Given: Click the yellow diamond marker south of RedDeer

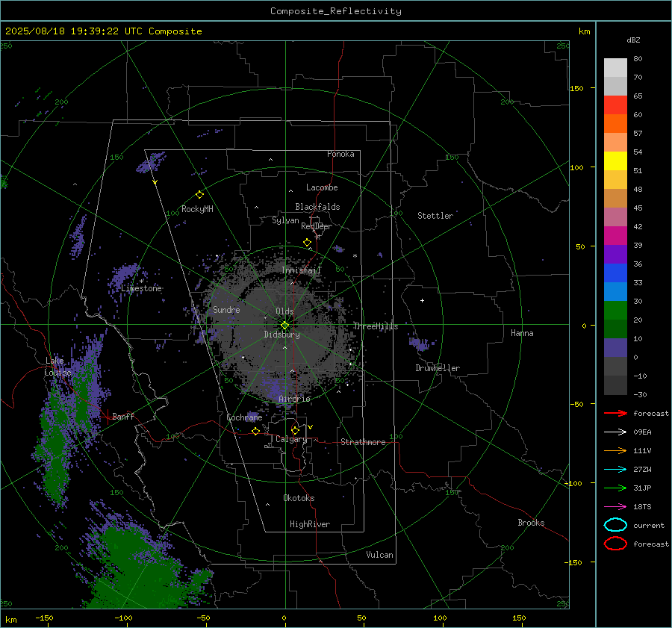Looking at the screenshot, I should pyautogui.click(x=308, y=243).
